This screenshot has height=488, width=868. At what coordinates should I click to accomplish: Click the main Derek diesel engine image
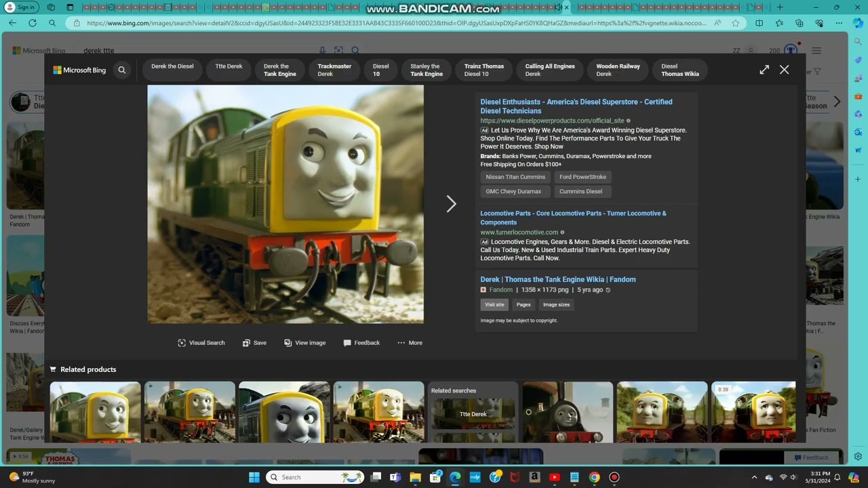pos(285,204)
